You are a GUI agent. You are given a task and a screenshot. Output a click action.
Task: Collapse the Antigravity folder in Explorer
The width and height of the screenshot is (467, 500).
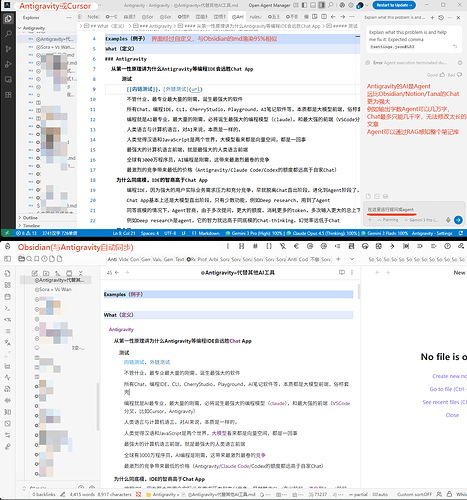point(47,28)
